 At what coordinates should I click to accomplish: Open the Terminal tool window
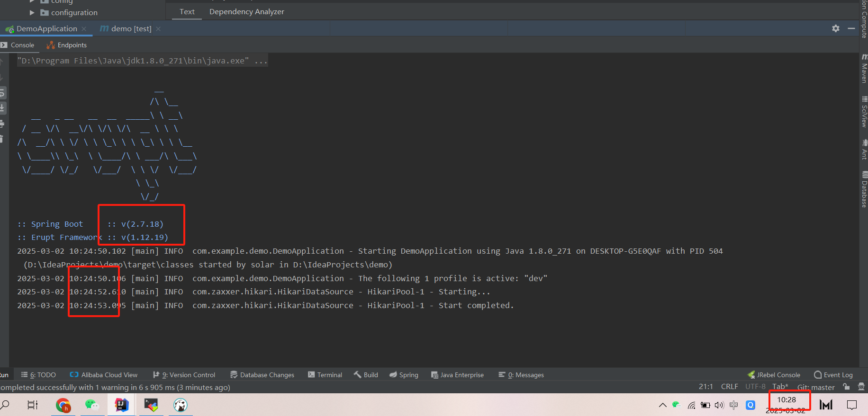325,375
